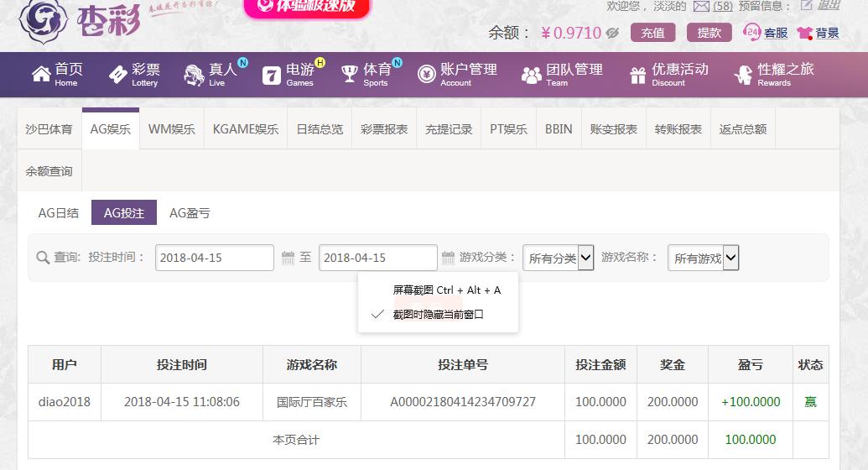This screenshot has height=470, width=868.
Task: Switch to KGAME娱乐 tab
Action: [x=246, y=129]
